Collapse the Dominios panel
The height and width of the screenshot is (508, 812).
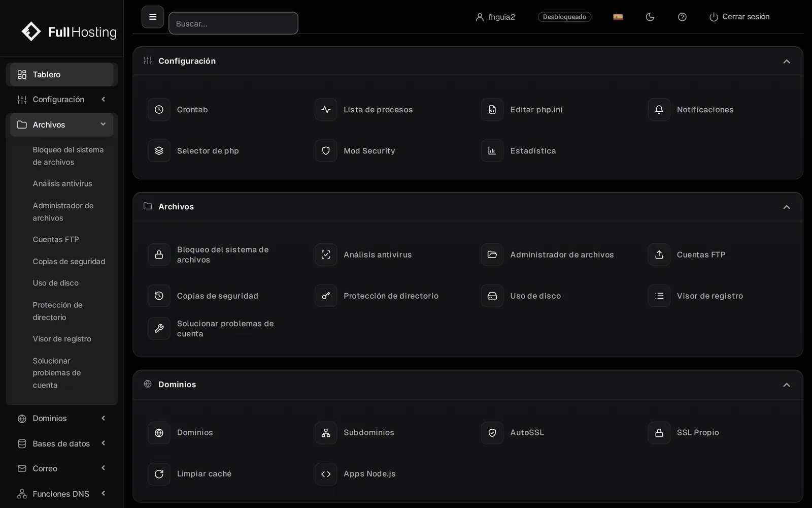pos(787,385)
